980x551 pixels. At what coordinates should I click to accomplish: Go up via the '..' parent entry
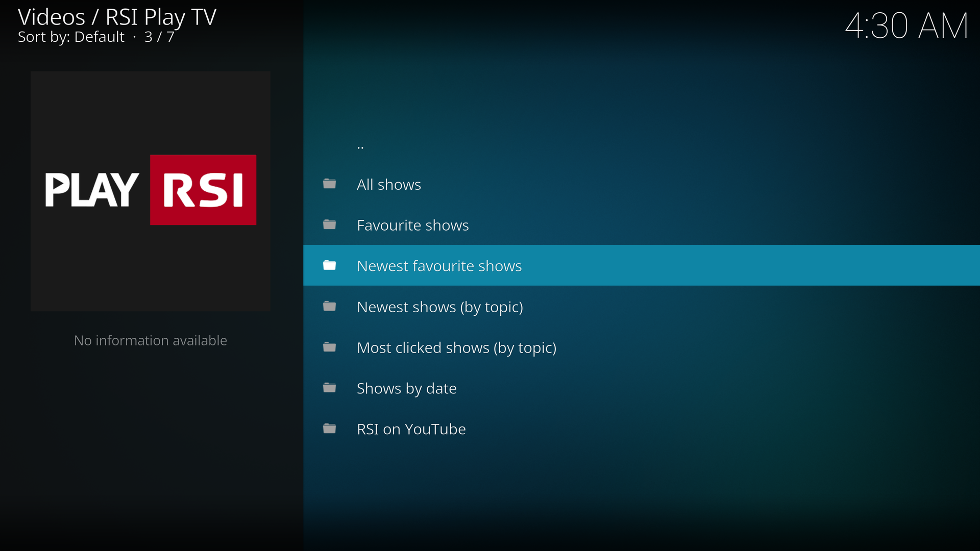tap(360, 145)
